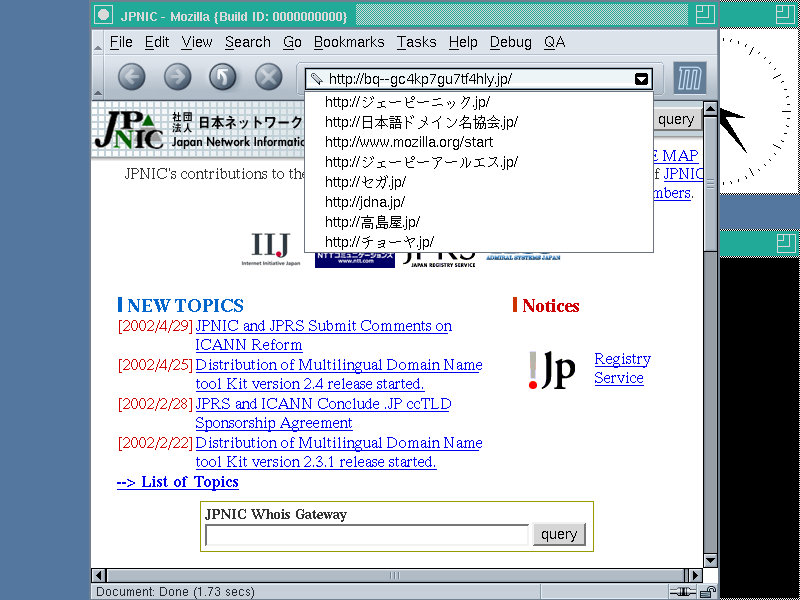Click the security padlock icon in status bar
Image resolution: width=800 pixels, height=600 pixels.
[x=707, y=592]
